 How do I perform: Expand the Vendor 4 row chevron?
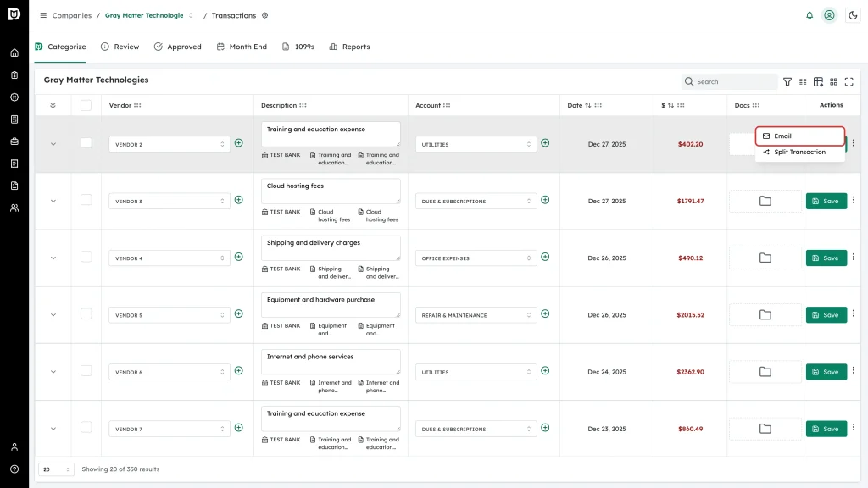pyautogui.click(x=53, y=258)
